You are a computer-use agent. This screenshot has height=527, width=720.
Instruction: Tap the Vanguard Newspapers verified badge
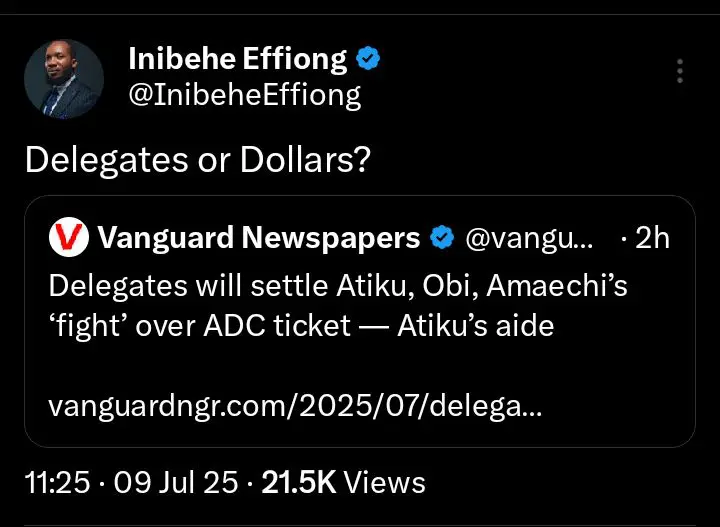441,238
